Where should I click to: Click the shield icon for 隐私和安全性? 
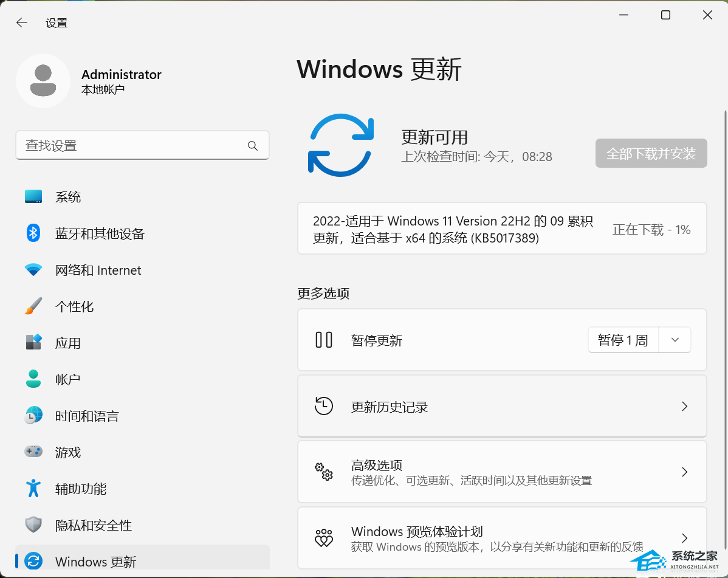click(x=33, y=525)
